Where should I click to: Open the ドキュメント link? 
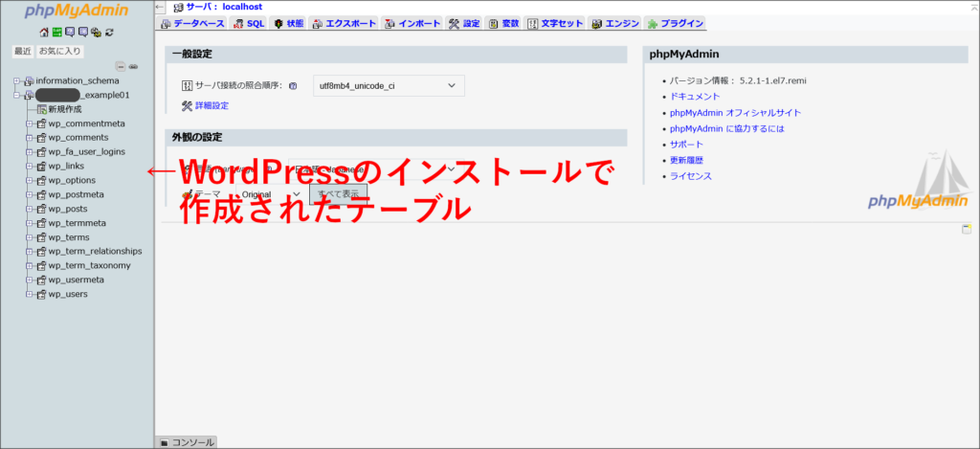click(695, 97)
